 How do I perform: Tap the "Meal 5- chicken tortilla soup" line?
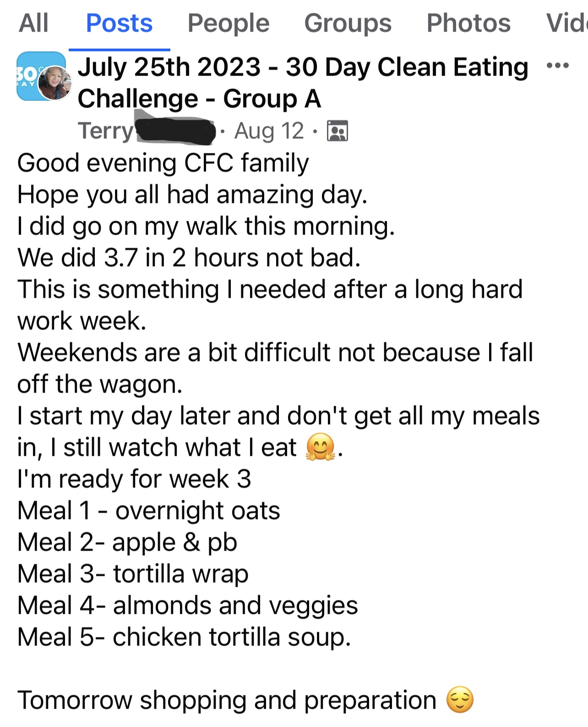(184, 637)
